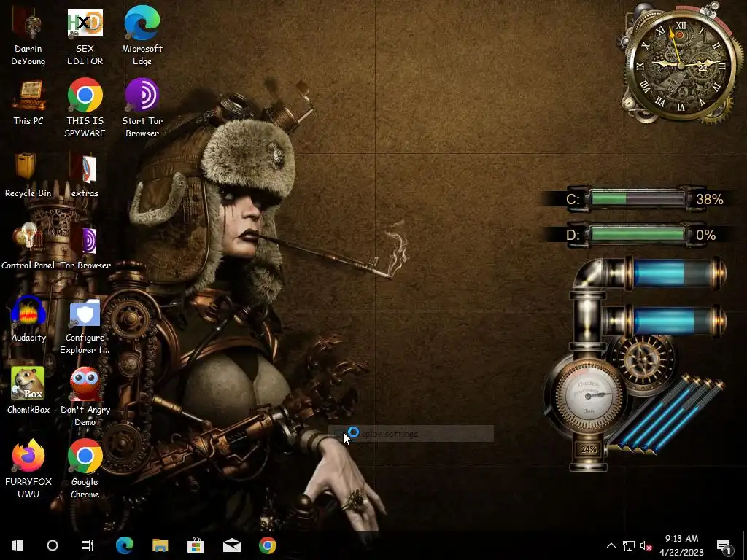747x560 pixels.
Task: Open Chrome from the taskbar
Action: coord(267,545)
